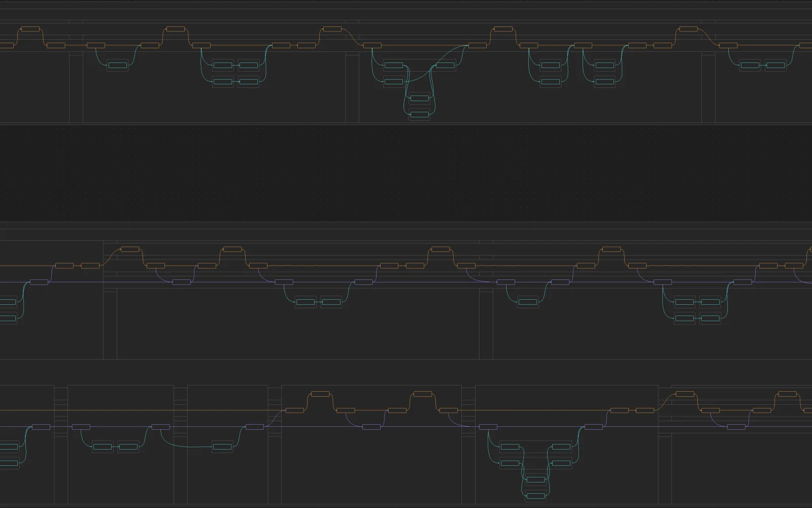The width and height of the screenshot is (812, 508).
Task: Select the second-lowest teal node in the bottom graph
Action: pyautogui.click(x=535, y=479)
